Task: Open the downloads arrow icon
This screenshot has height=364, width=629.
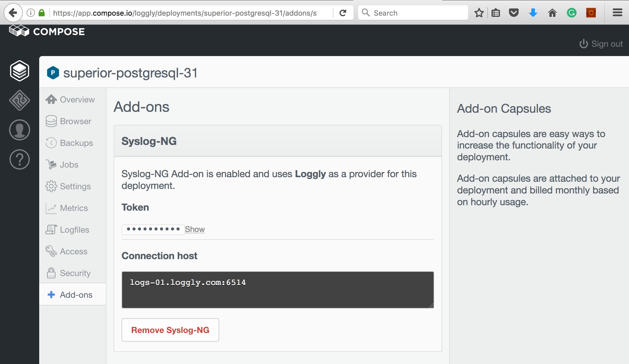Action: pyautogui.click(x=533, y=13)
